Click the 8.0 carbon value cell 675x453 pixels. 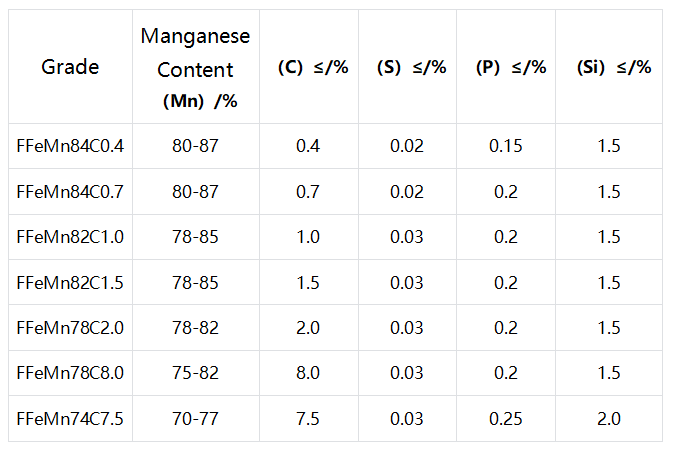tap(309, 373)
